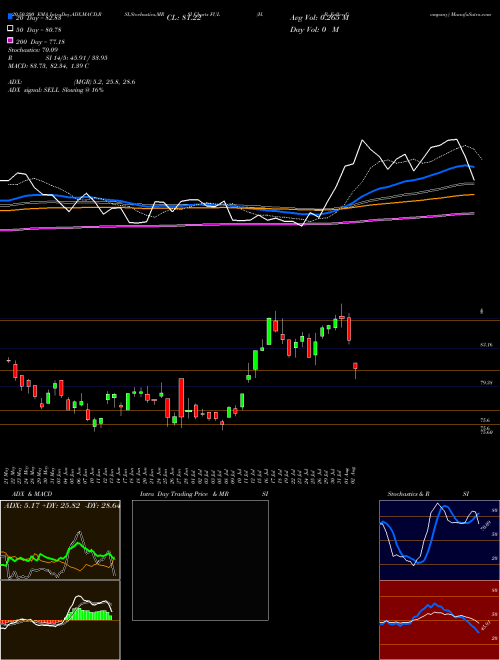Viewport: 500px width, 660px height.
Task: Open the red RSI chart panel
Action: [439, 620]
